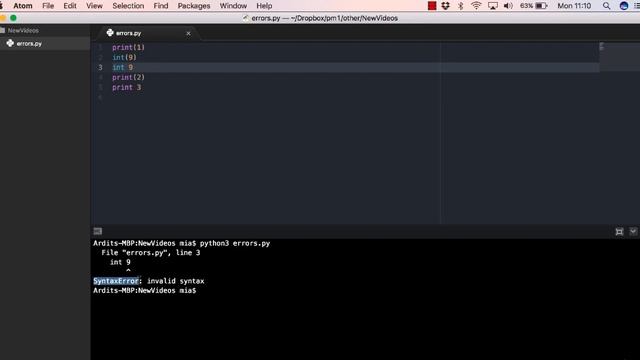This screenshot has width=640, height=360.
Task: Place cursor on print(2) code line
Action: [128, 77]
